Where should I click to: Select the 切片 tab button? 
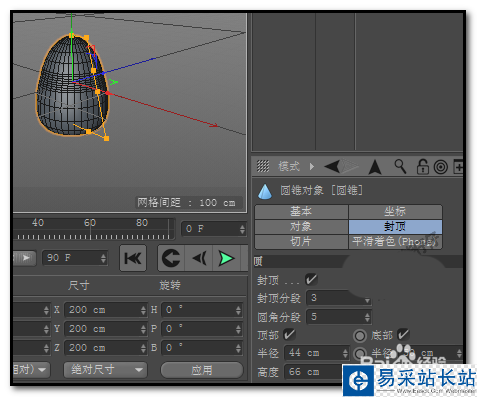(301, 242)
